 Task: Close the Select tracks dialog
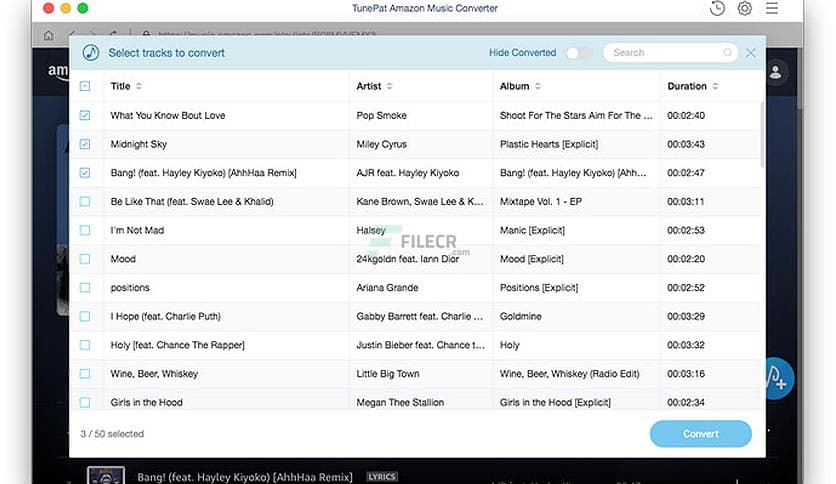751,53
